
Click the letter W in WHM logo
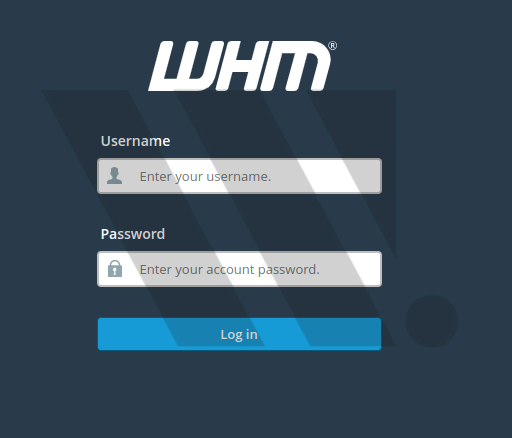pyautogui.click(x=182, y=66)
